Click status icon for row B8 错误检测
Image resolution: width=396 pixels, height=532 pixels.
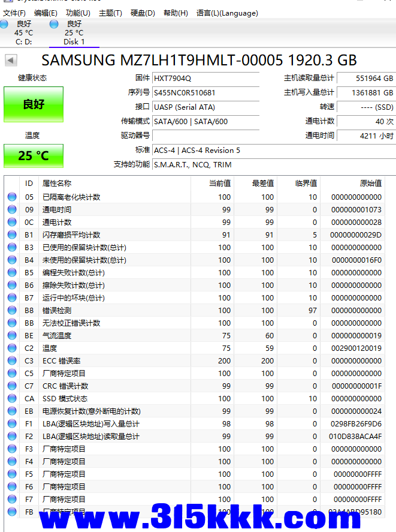[12, 310]
